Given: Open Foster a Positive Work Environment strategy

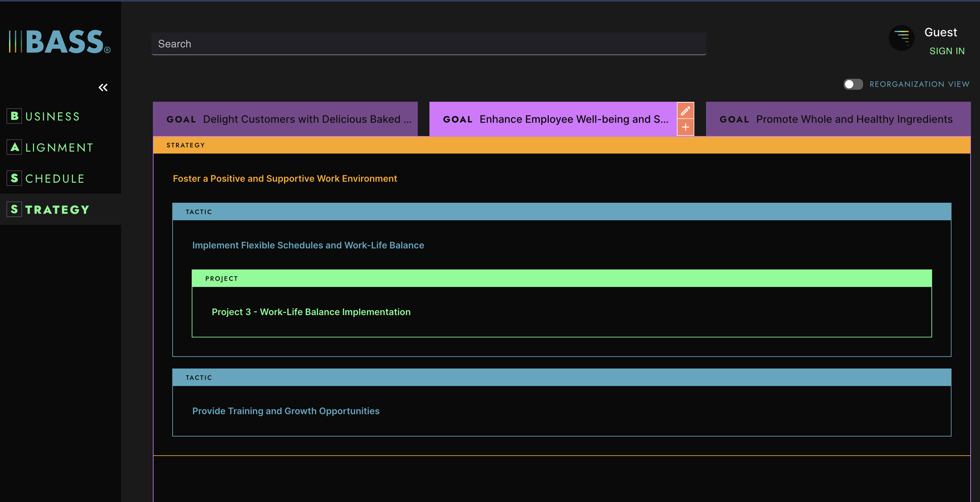Looking at the screenshot, I should (285, 179).
